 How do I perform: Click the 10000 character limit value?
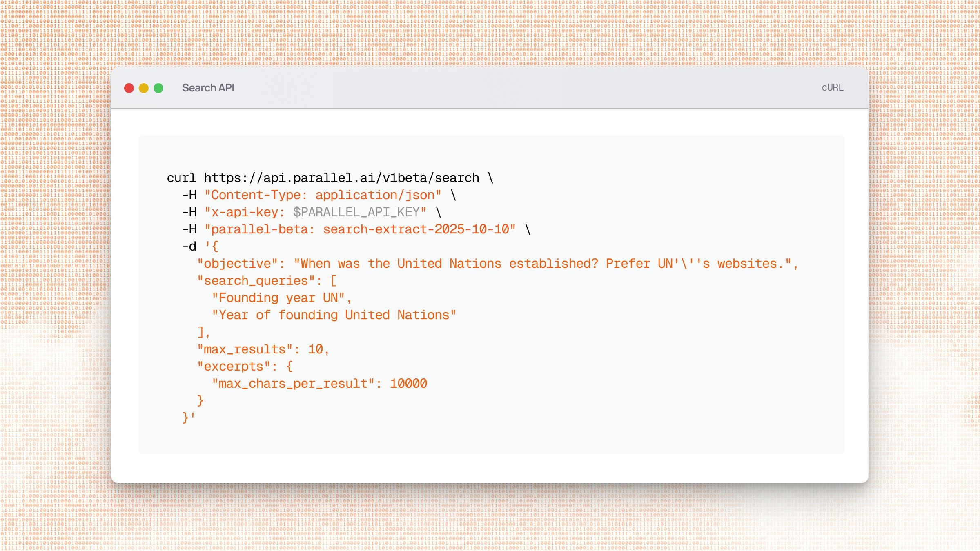tap(408, 384)
